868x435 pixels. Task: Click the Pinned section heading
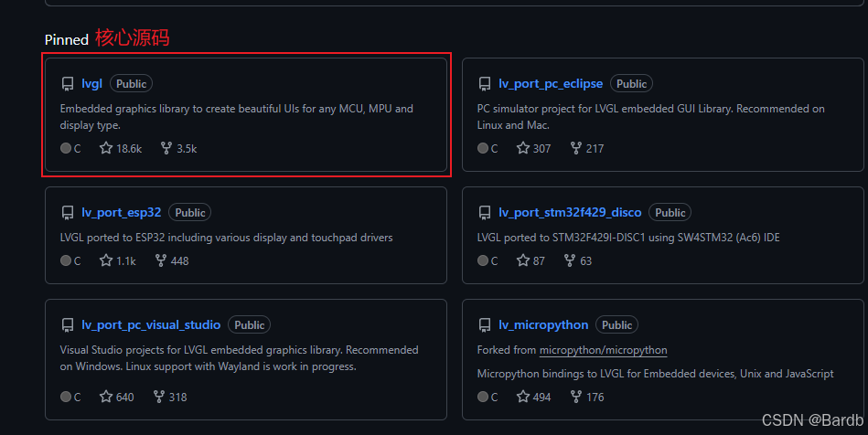click(67, 40)
